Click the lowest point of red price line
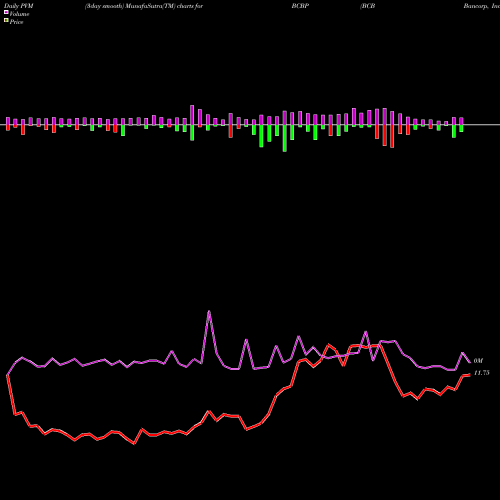This screenshot has height=500, width=500. click(134, 444)
